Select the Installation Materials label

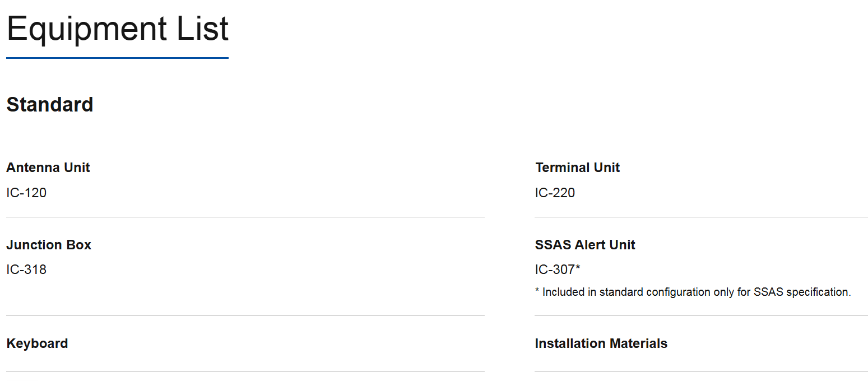point(601,343)
